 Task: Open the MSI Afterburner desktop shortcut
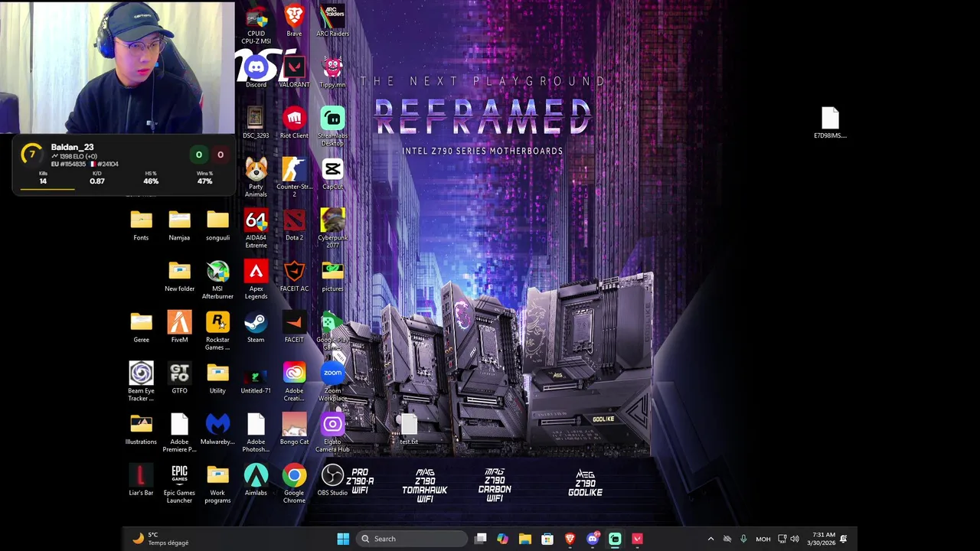coord(217,280)
